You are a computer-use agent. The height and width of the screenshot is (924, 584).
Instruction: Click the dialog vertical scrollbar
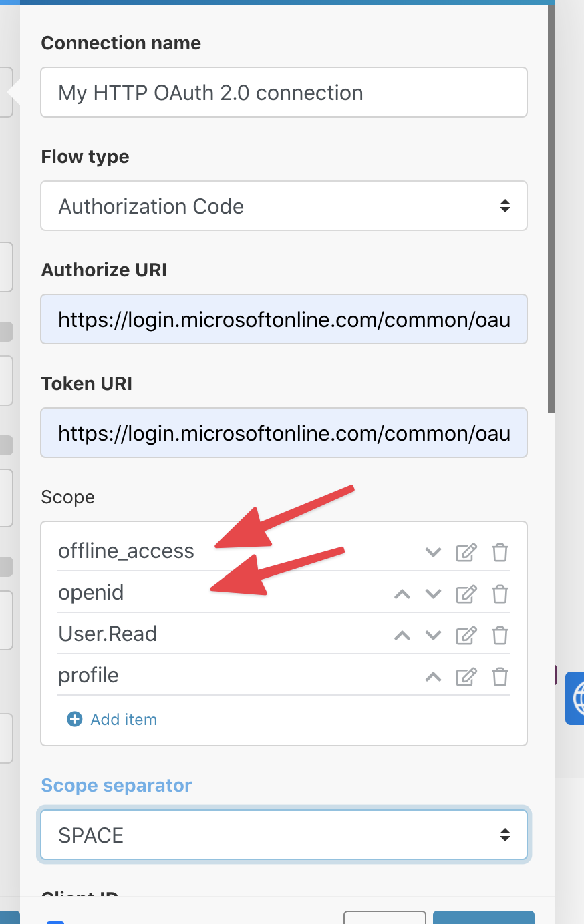(551, 208)
